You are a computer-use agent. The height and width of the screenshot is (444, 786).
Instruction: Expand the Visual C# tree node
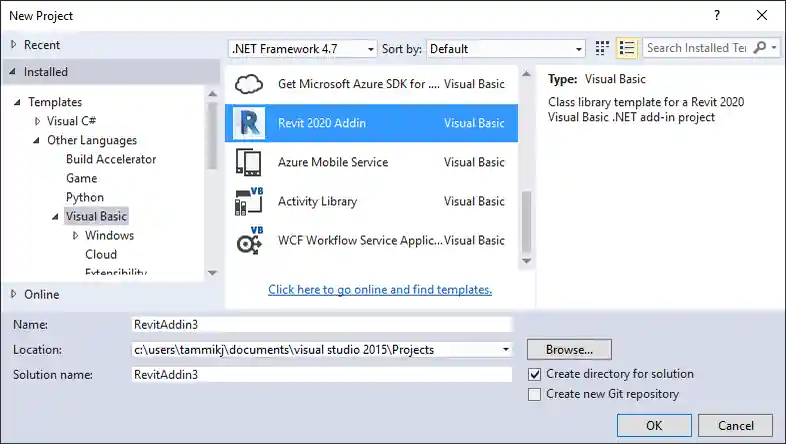[37, 121]
